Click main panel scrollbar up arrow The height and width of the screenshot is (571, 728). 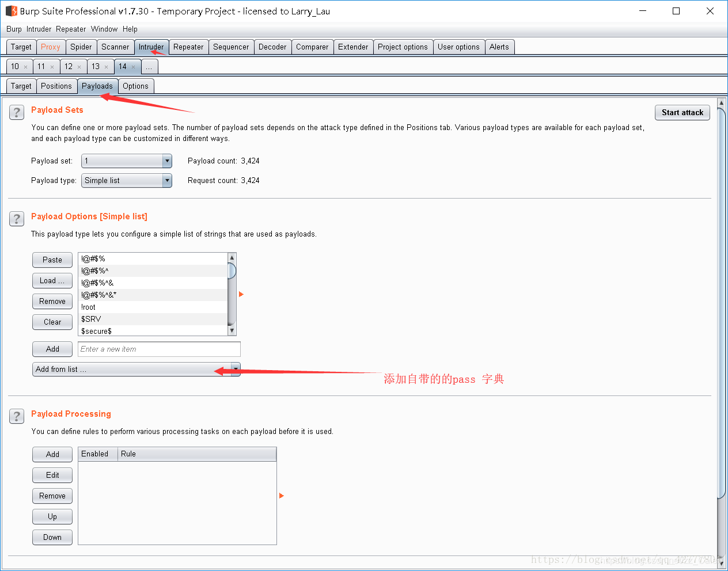(x=721, y=103)
